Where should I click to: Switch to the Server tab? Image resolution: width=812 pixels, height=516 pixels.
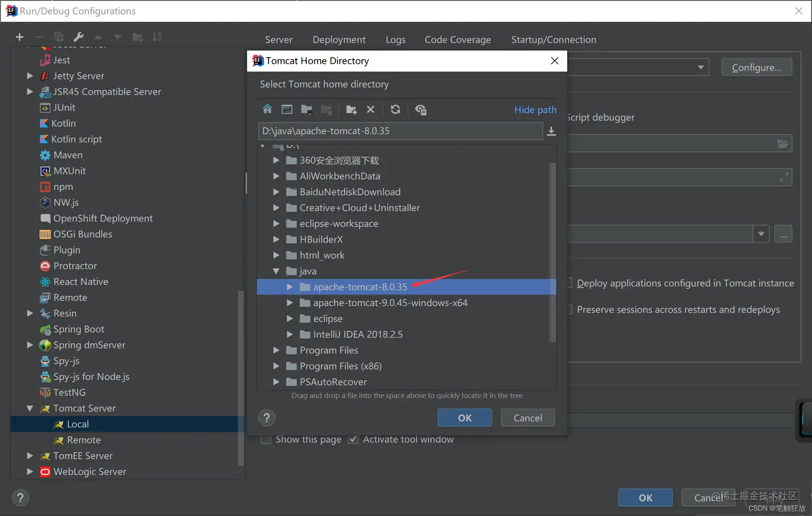(x=279, y=40)
